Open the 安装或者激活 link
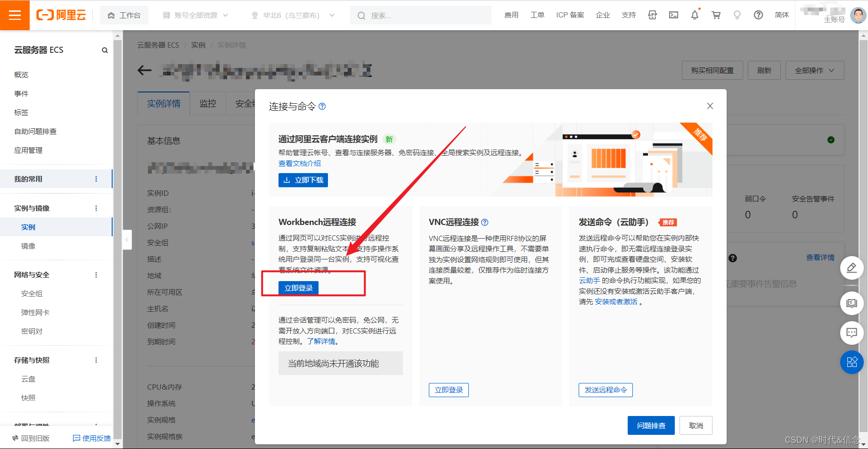 616,302
